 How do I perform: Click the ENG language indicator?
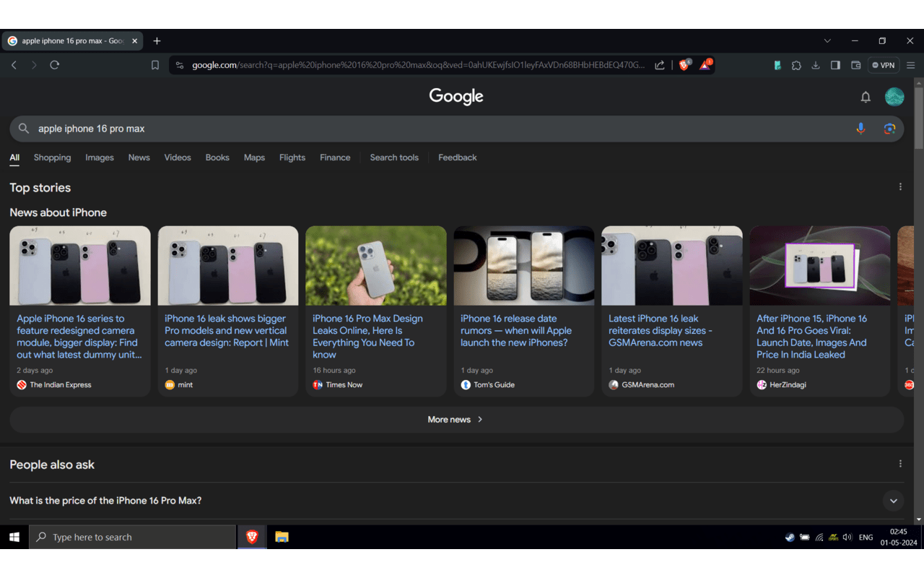pos(866,538)
